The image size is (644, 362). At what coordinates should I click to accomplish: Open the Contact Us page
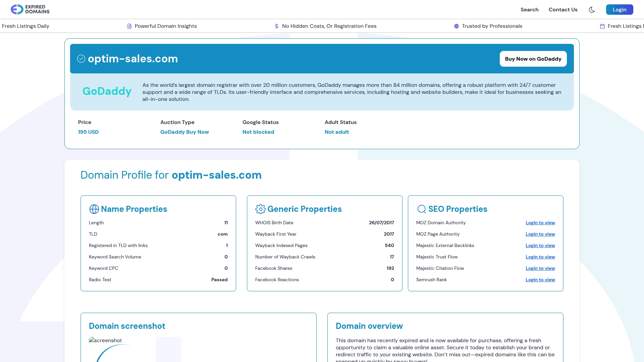point(562,9)
